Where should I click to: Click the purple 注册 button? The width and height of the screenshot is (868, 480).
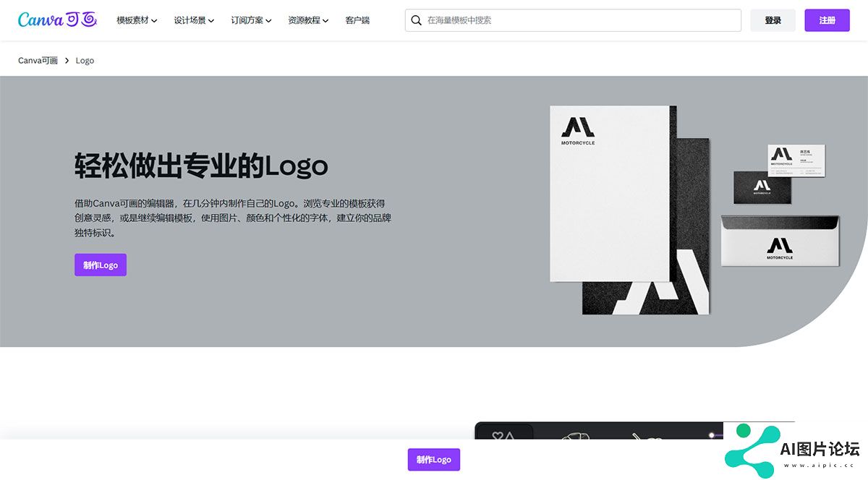pyautogui.click(x=827, y=20)
